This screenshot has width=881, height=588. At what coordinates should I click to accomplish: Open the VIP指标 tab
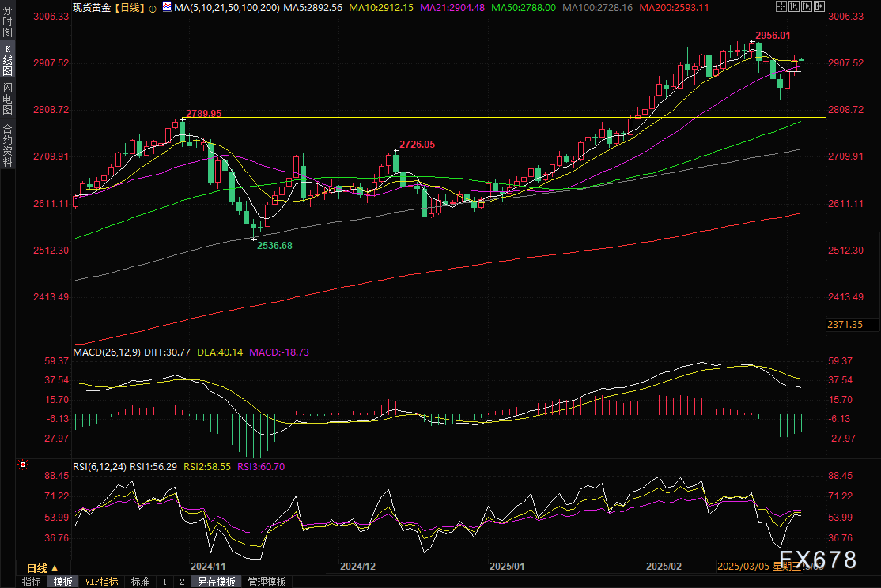pyautogui.click(x=101, y=582)
